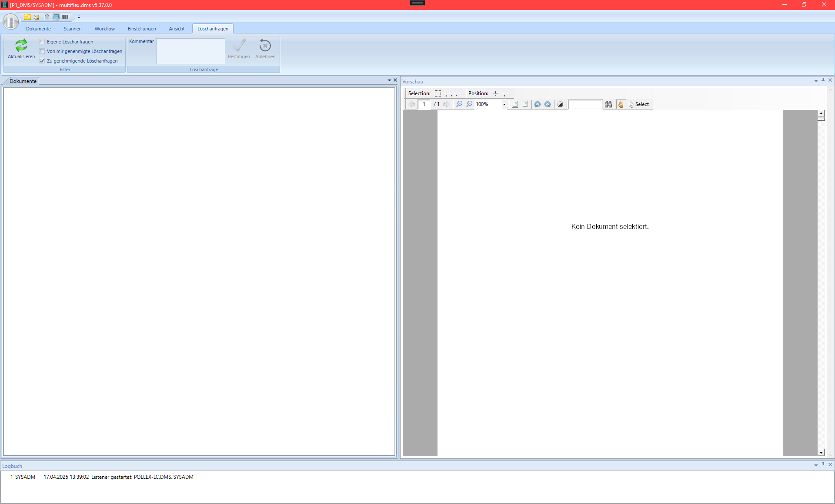Click the binoculars search icon
The width and height of the screenshot is (835, 504).
608,104
